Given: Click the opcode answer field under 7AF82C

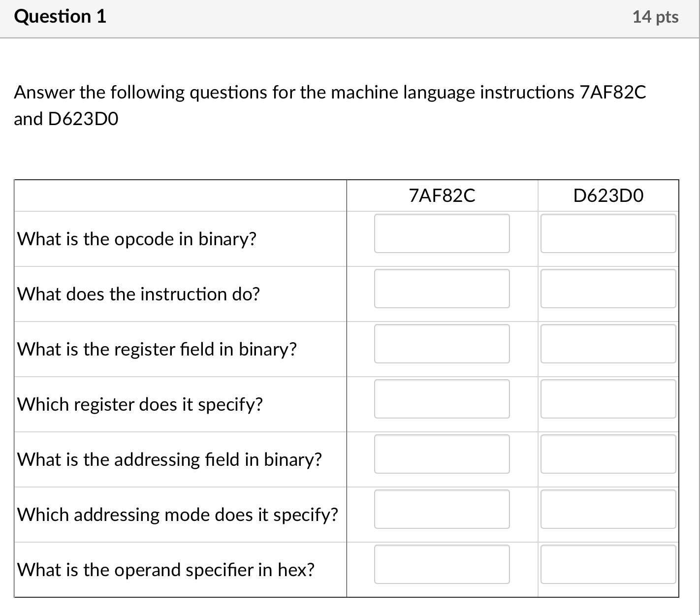Looking at the screenshot, I should tap(442, 233).
